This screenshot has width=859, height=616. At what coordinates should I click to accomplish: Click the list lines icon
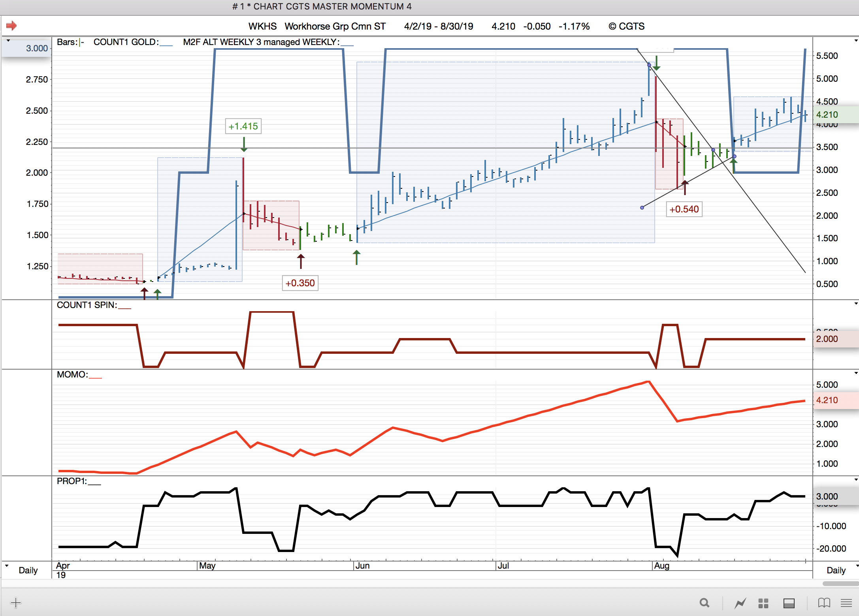tap(846, 603)
